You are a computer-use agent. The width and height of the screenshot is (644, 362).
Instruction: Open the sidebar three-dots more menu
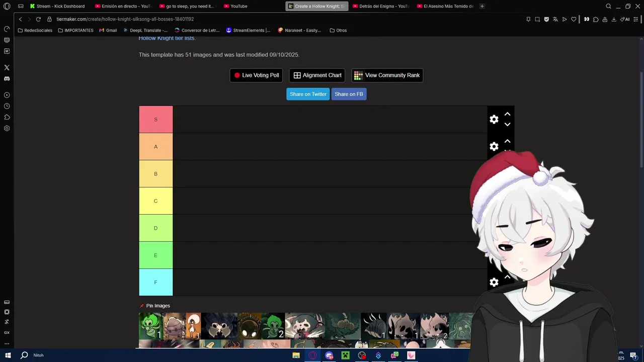pos(7,344)
